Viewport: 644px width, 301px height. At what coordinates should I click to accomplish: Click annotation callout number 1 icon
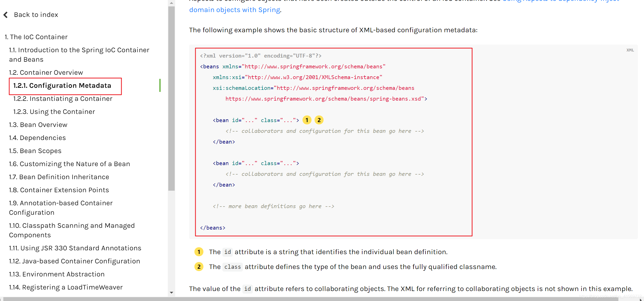pos(307,120)
